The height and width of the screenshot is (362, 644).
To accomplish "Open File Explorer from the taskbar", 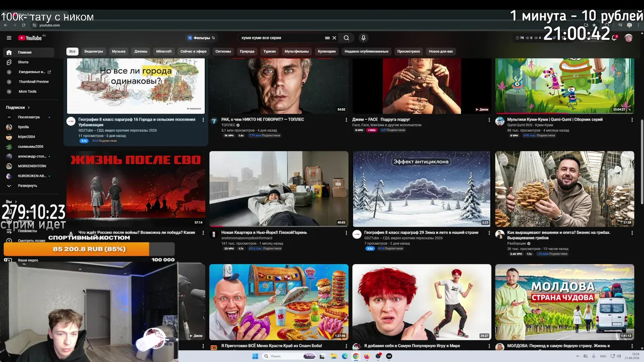I will coord(333,356).
